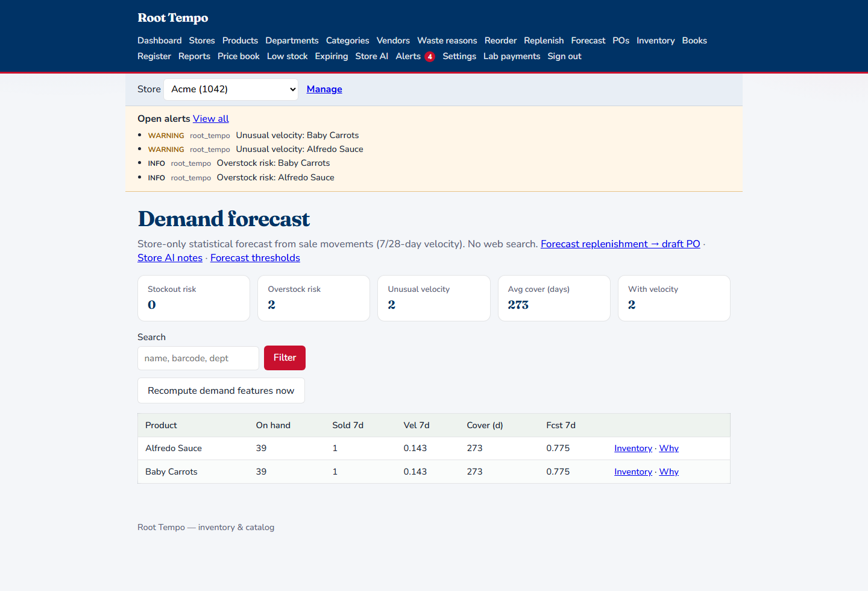Open Forecast replenishment → draft PO link
This screenshot has width=868, height=591.
point(620,244)
